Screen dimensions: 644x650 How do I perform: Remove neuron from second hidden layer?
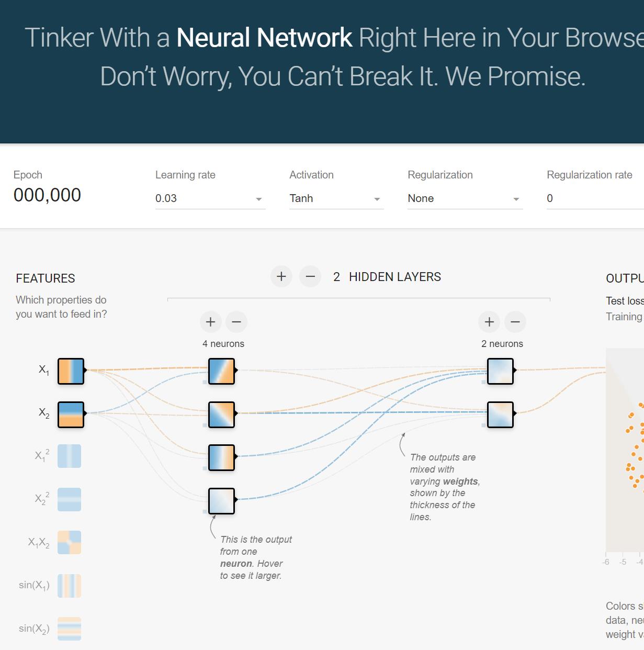[515, 322]
